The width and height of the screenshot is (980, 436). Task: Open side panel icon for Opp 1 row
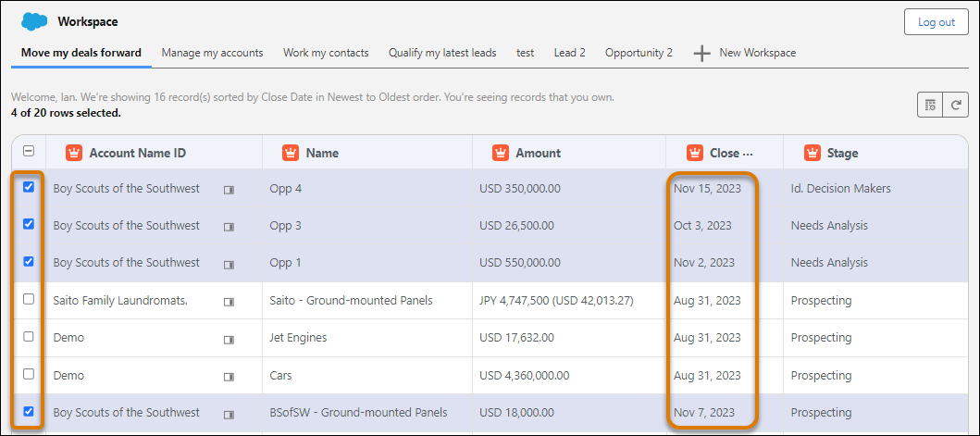tap(229, 264)
